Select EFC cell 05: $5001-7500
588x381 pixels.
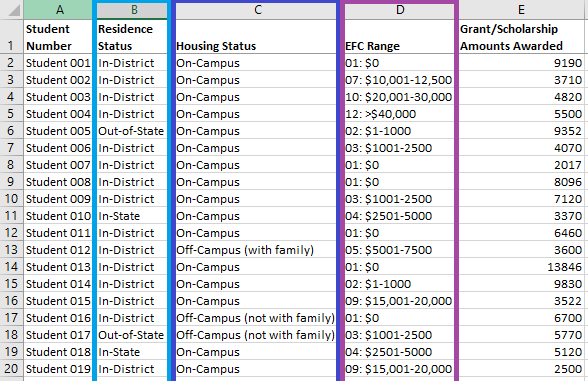coord(400,250)
